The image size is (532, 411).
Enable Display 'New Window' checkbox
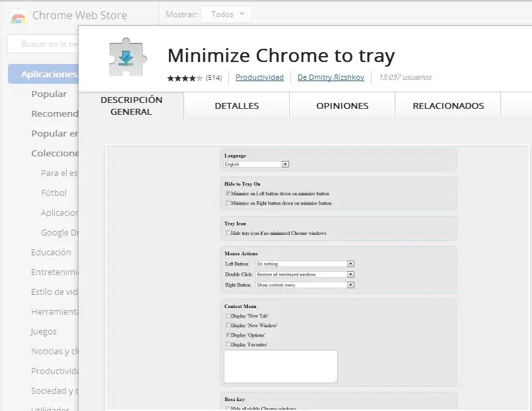pyautogui.click(x=228, y=325)
